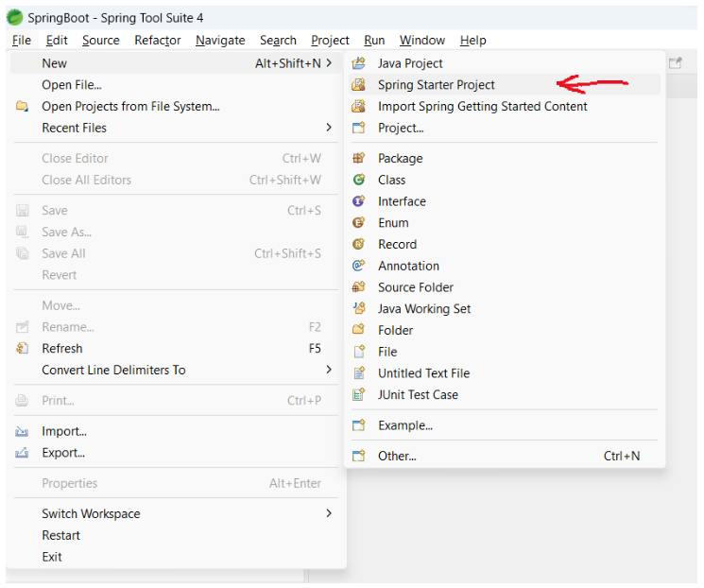The width and height of the screenshot is (704, 588).
Task: Click the Annotation @ icon
Action: pos(358,266)
